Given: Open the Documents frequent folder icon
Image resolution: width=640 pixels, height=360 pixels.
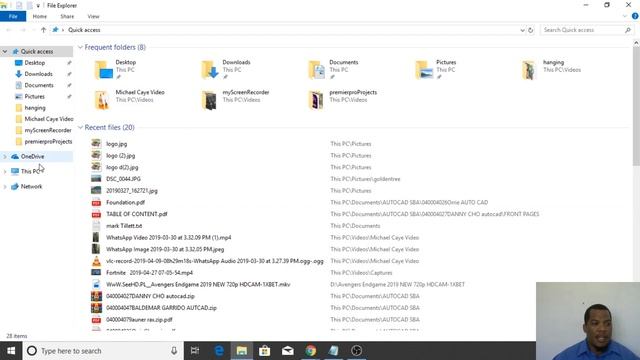Looking at the screenshot, I should (x=317, y=69).
